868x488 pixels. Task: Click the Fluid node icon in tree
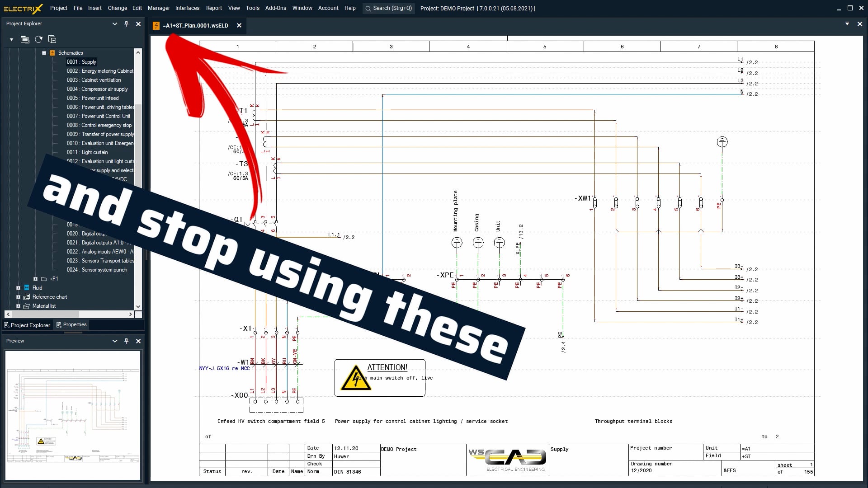27,288
